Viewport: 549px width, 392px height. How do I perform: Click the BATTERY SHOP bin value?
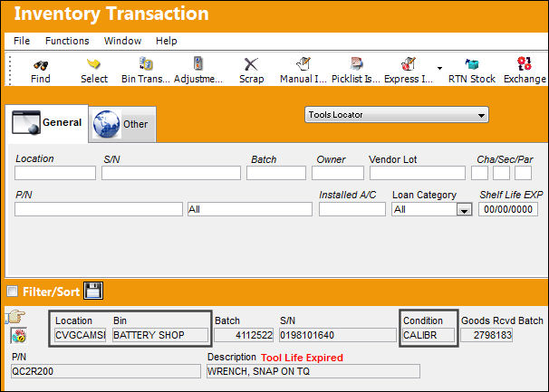tap(160, 335)
